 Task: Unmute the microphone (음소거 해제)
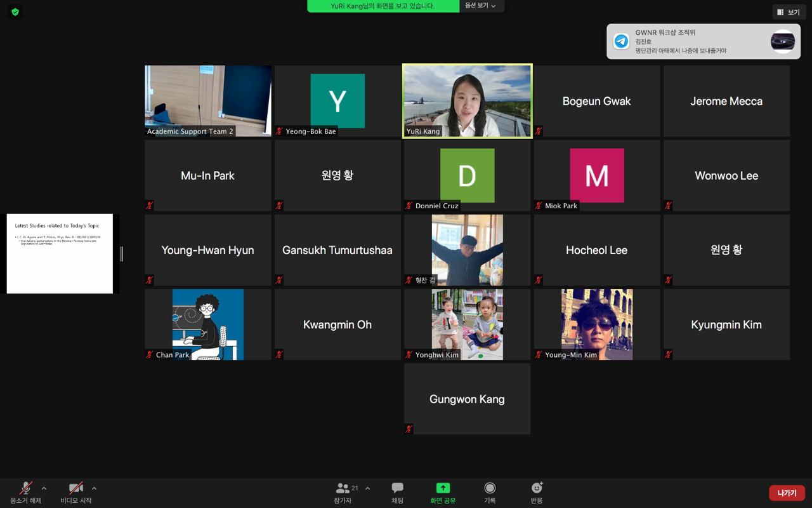[26, 488]
